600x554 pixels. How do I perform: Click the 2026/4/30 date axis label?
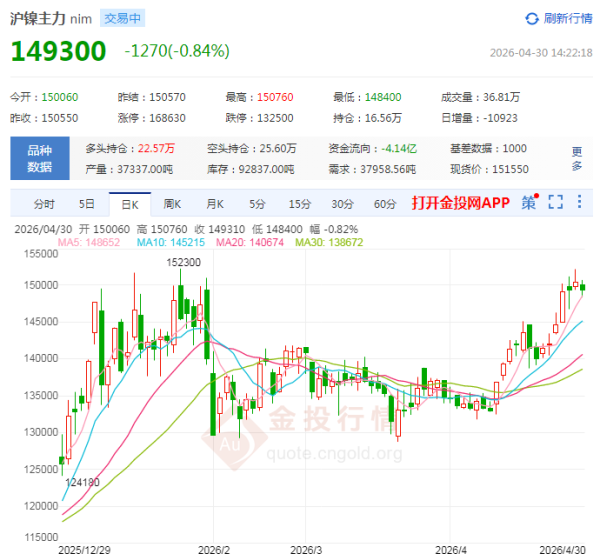click(x=562, y=549)
